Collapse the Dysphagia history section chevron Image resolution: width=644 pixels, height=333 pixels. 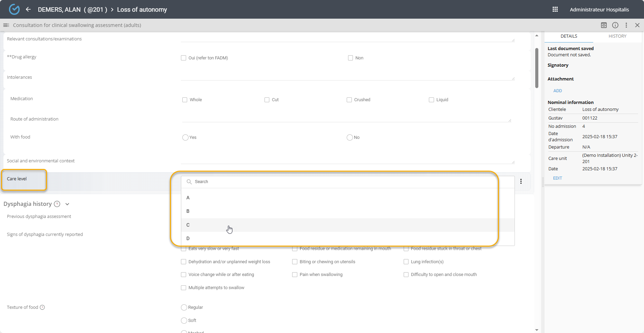67,204
